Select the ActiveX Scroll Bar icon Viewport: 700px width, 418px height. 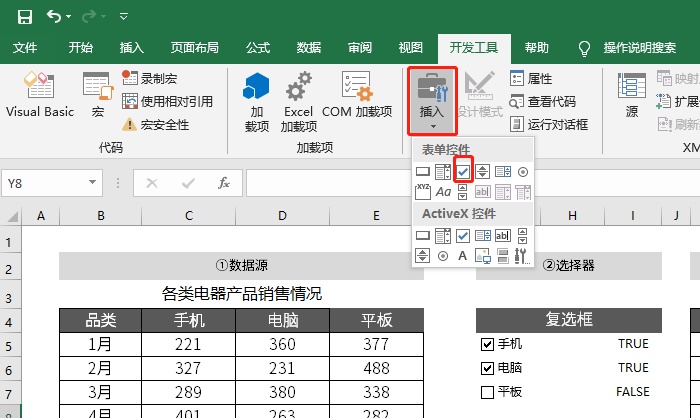coord(522,235)
